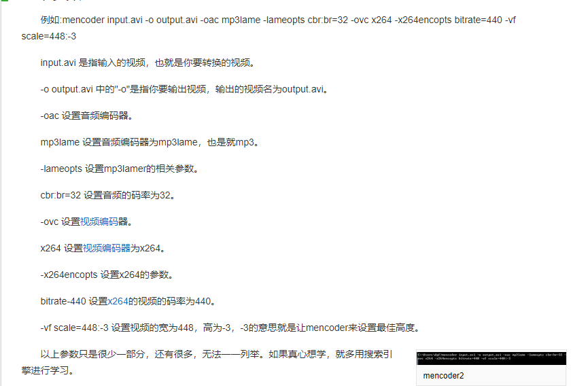Click the line -oac 设置音频编码器
Viewport: 588px width, 386px height.
[87, 116]
